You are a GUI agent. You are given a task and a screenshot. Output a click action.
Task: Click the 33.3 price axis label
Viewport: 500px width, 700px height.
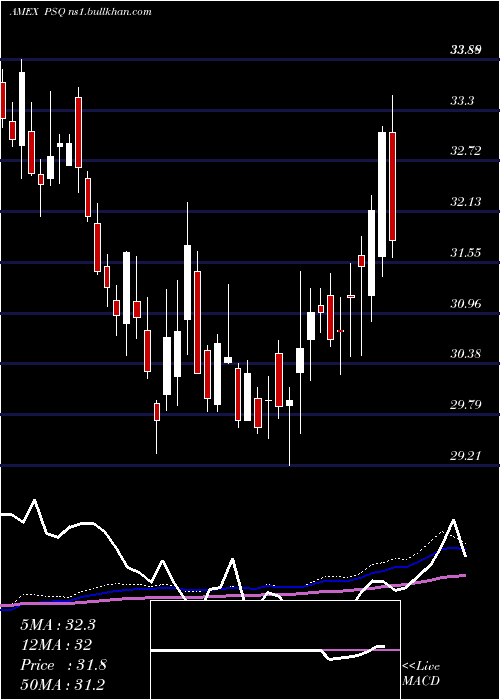(x=462, y=101)
